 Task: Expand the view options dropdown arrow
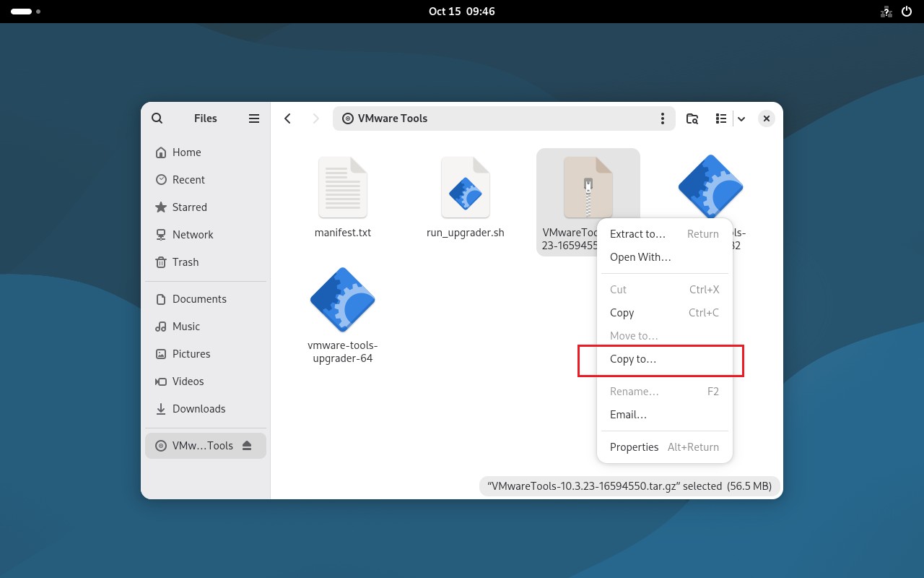coord(741,118)
